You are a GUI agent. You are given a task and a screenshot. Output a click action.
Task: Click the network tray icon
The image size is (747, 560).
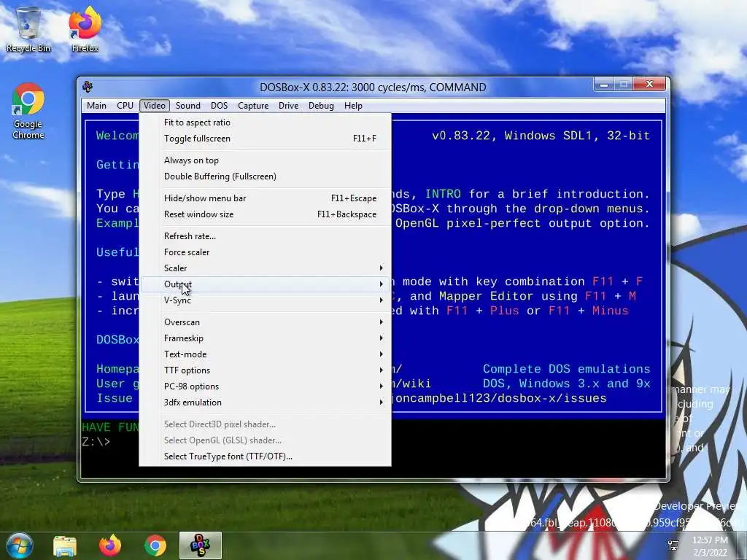[673, 545]
